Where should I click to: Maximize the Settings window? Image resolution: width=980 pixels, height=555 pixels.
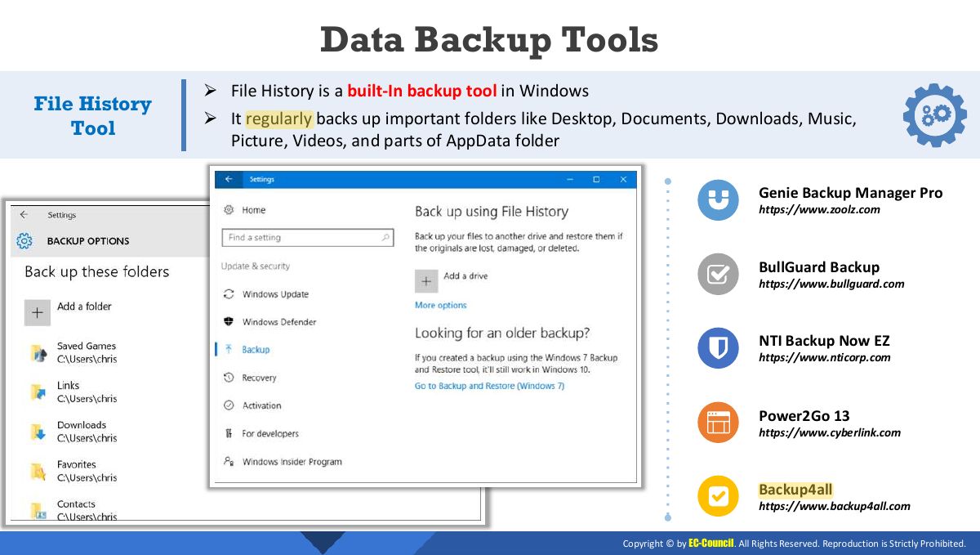pyautogui.click(x=596, y=179)
